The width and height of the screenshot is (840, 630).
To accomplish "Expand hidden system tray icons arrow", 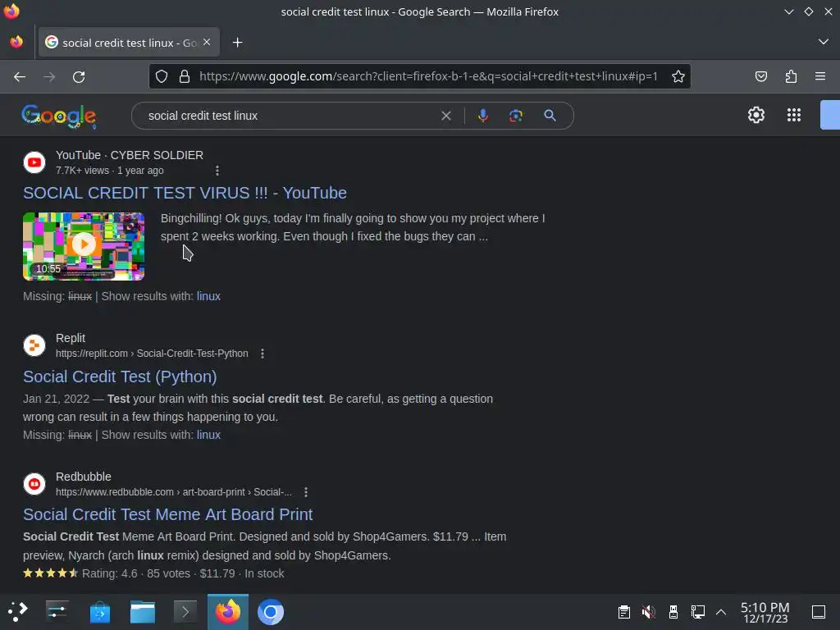I will point(721,611).
